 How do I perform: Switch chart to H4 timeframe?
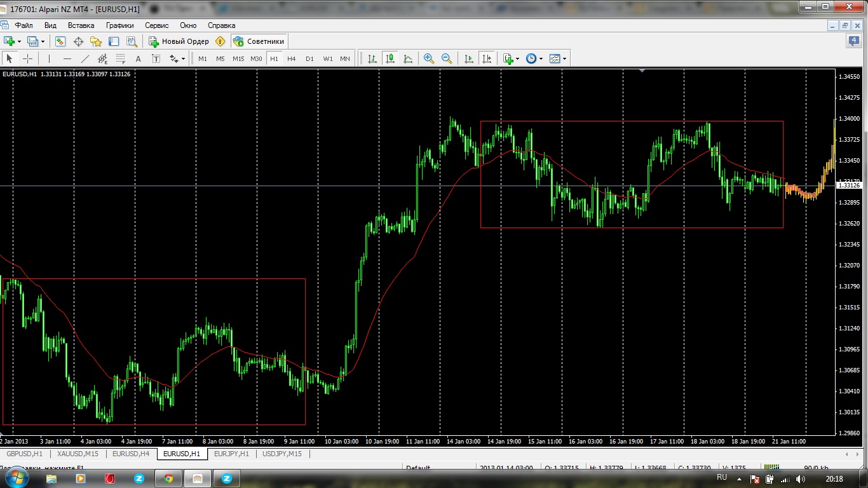[291, 58]
